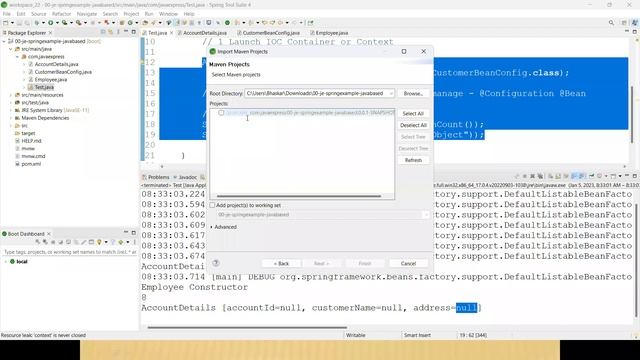Switch to Employee.java editor tab
Screen dimensions: 640x360
[331, 33]
